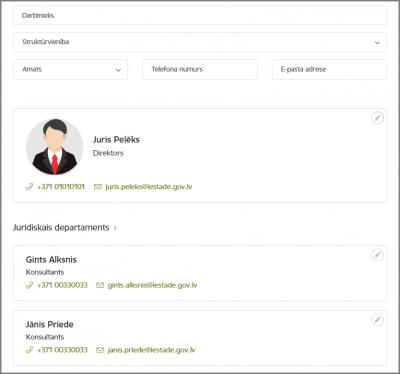The height and width of the screenshot is (374, 400).
Task: Click envelope icon beside janis.priede email
Action: (100, 350)
